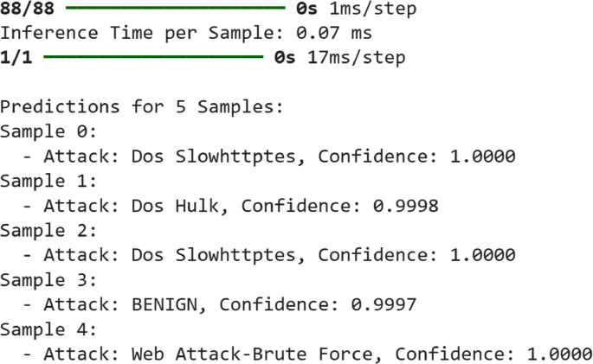593x364 pixels.
Task: Click the 1/1 step counter
Action: (16, 58)
